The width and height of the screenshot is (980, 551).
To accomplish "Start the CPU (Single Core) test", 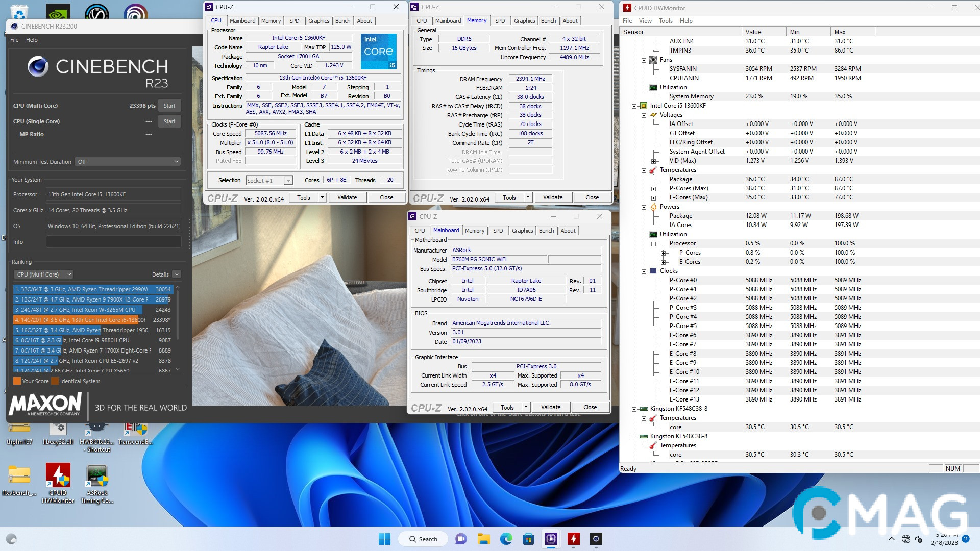I will pyautogui.click(x=169, y=121).
